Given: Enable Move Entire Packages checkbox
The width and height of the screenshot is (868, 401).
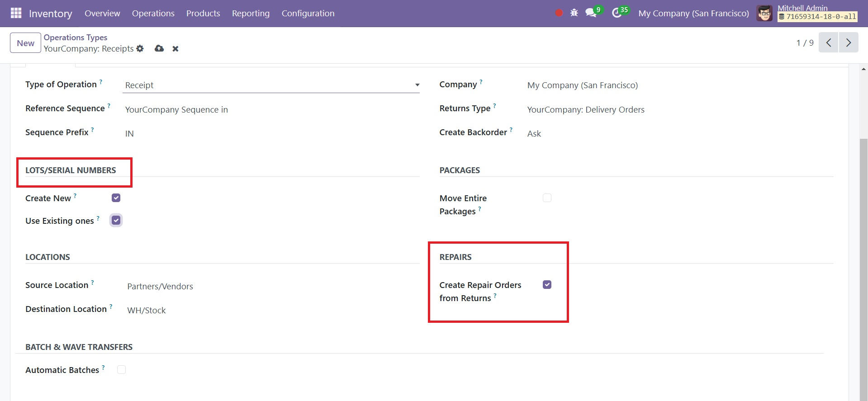Looking at the screenshot, I should click(x=547, y=198).
